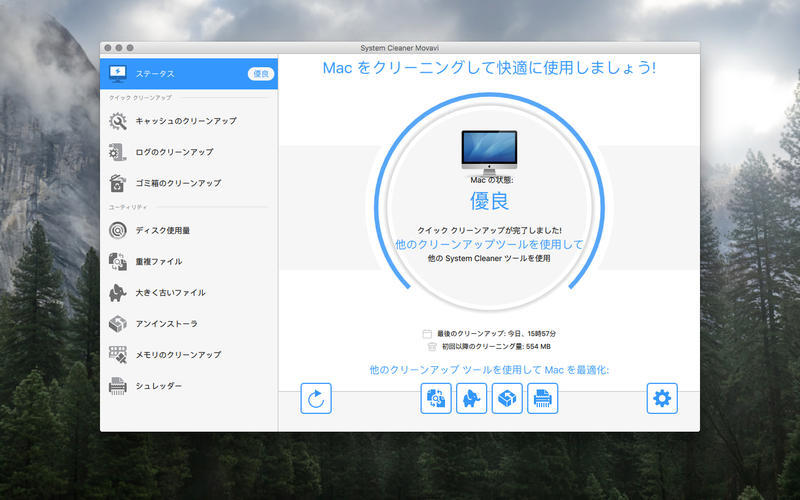Open settings gear button

pyautogui.click(x=662, y=398)
